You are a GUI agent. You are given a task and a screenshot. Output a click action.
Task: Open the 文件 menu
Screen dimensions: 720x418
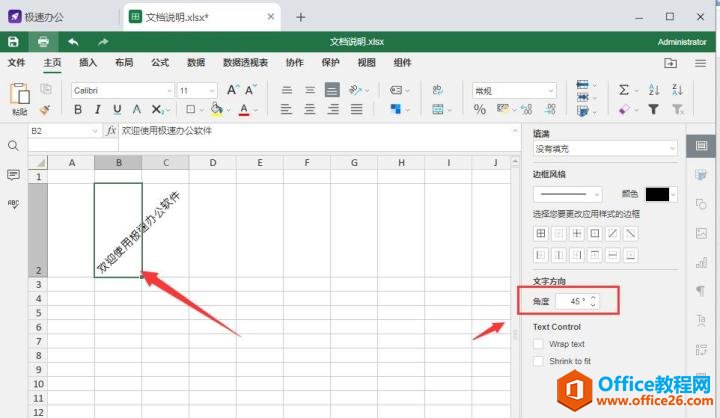point(17,62)
